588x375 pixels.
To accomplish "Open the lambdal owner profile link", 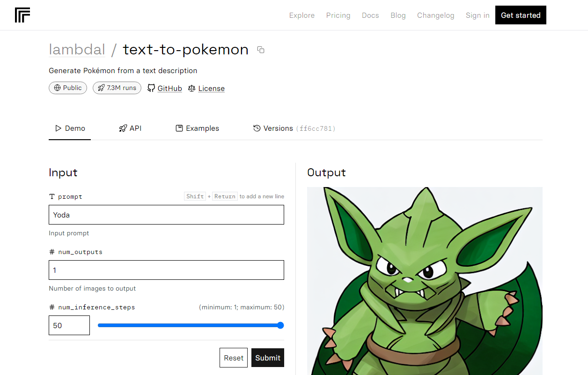I will coord(77,49).
